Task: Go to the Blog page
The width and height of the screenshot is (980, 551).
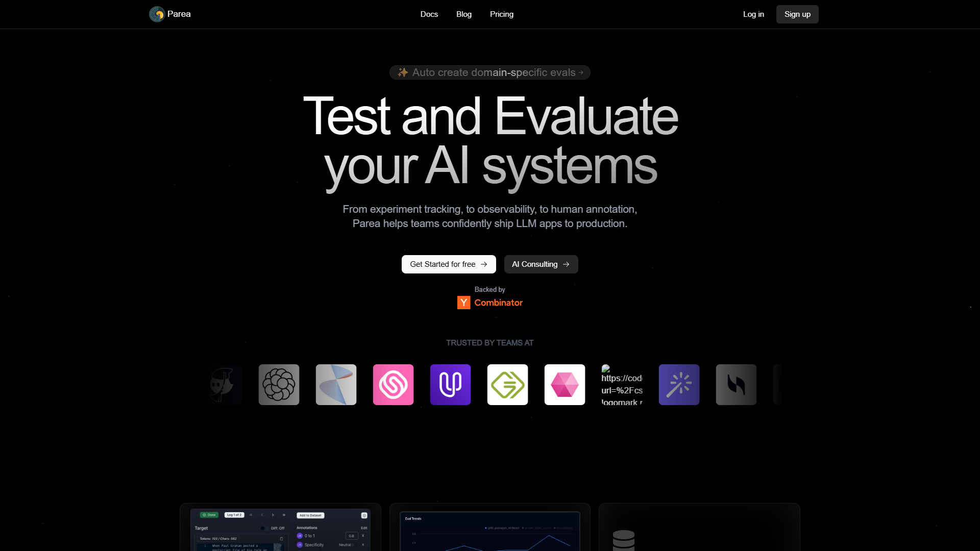Action: pyautogui.click(x=464, y=14)
